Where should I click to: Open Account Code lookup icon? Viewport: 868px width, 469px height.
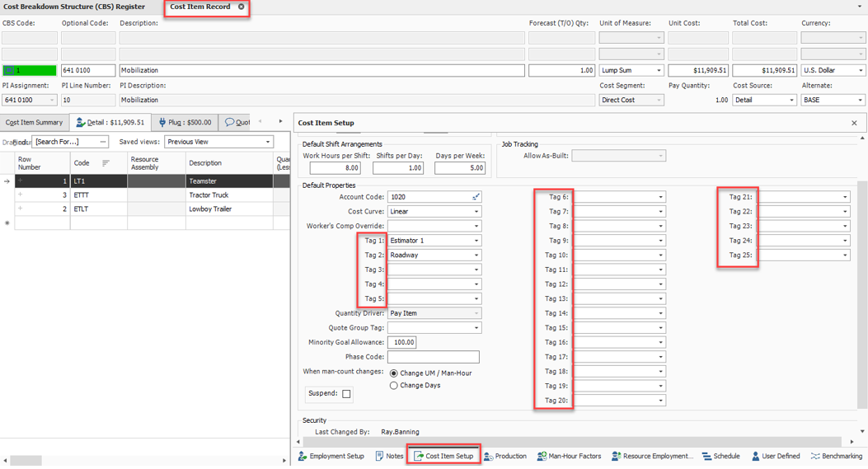pyautogui.click(x=476, y=197)
